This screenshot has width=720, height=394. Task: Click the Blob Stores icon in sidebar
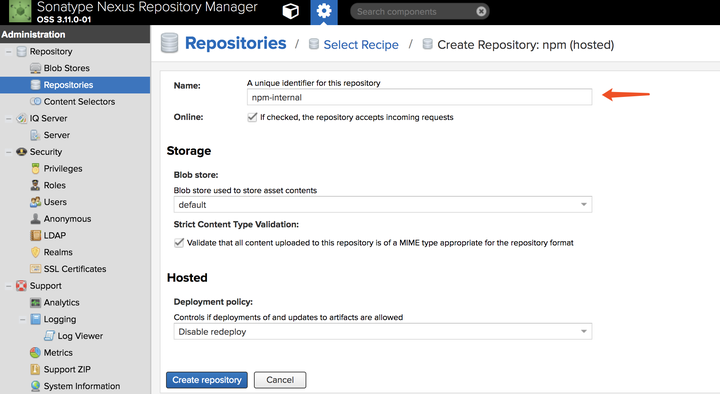click(x=35, y=68)
